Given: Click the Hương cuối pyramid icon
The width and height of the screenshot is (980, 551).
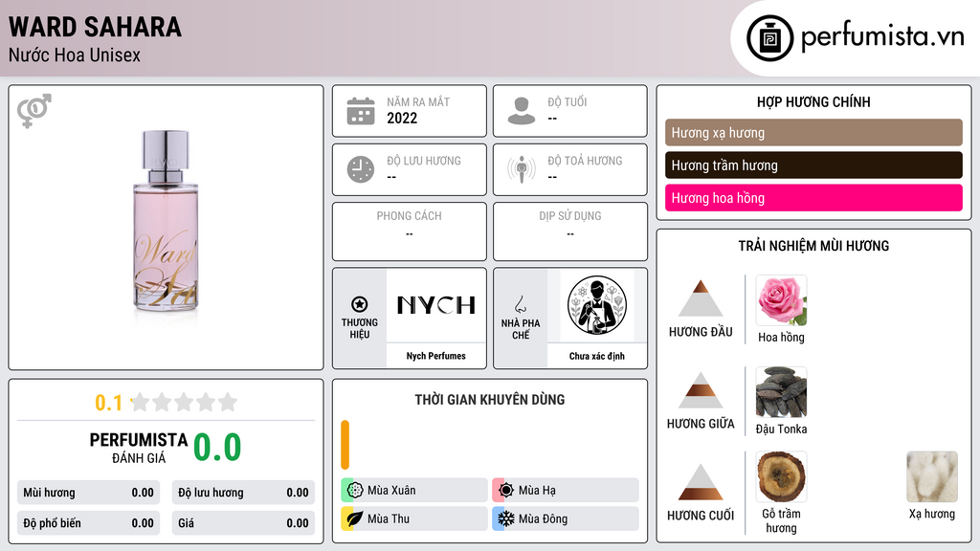Looking at the screenshot, I should coord(701,482).
